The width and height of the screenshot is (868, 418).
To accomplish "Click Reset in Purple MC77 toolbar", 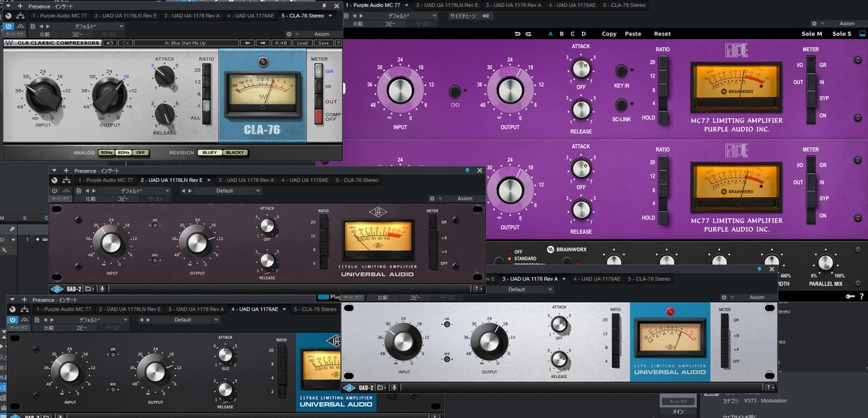I will coord(662,33).
